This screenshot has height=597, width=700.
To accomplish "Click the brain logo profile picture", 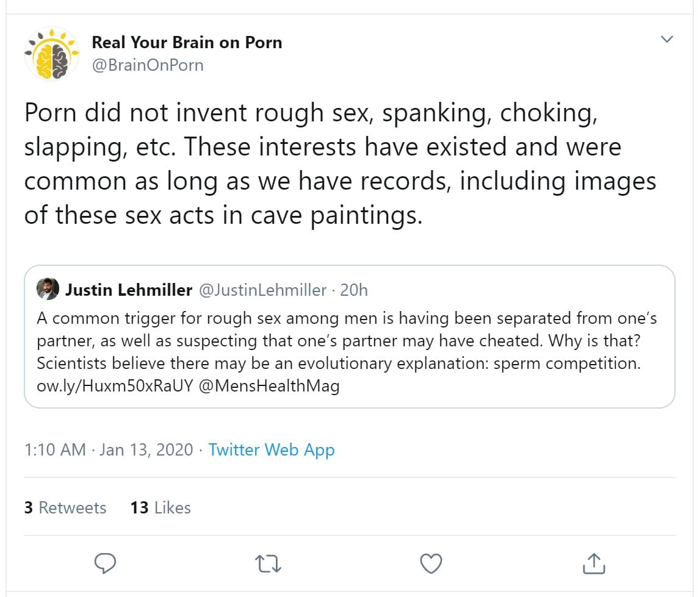I will [x=52, y=54].
